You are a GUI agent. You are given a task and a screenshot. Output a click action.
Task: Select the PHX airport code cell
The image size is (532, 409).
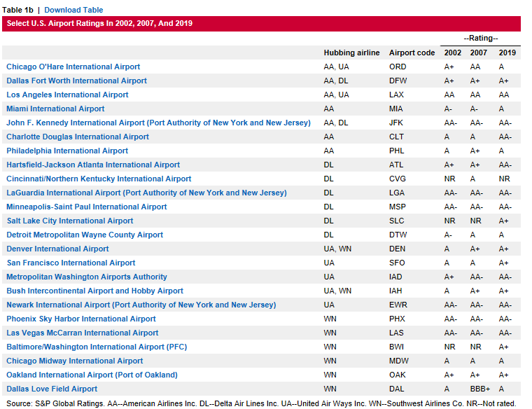[x=397, y=319]
